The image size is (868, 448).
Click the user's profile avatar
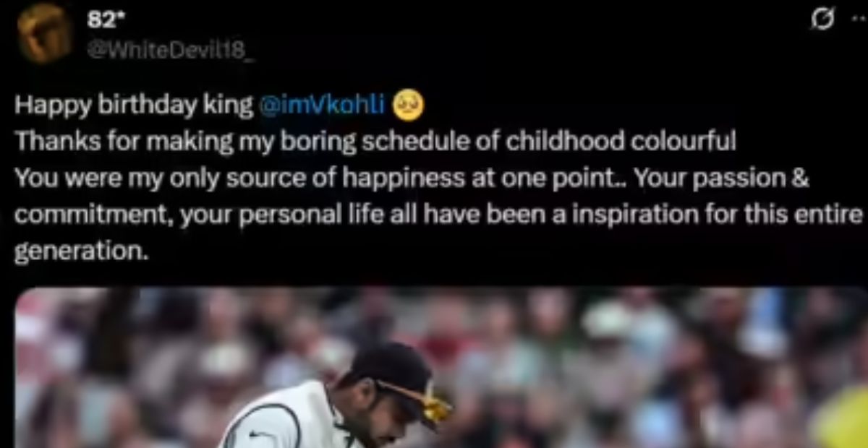[x=44, y=32]
